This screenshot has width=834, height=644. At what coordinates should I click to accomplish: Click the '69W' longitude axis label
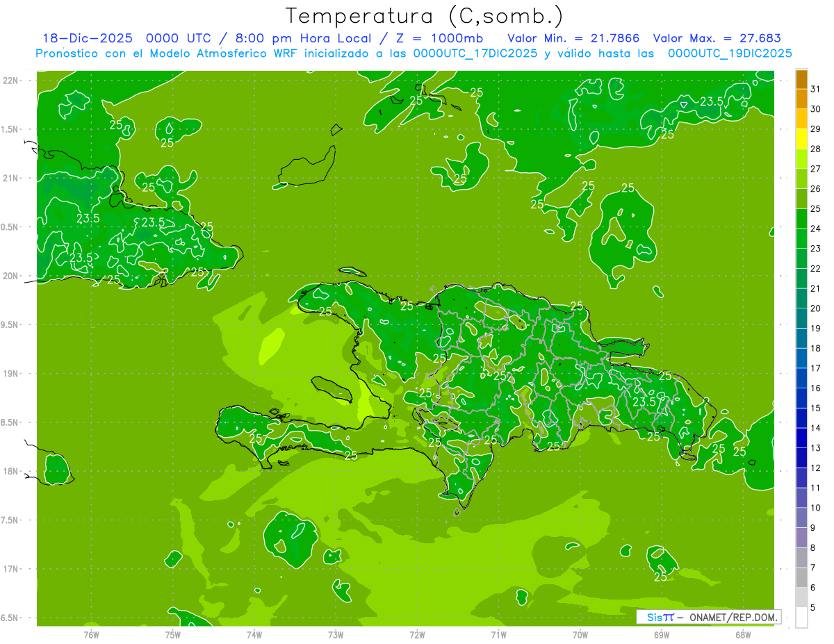662,635
